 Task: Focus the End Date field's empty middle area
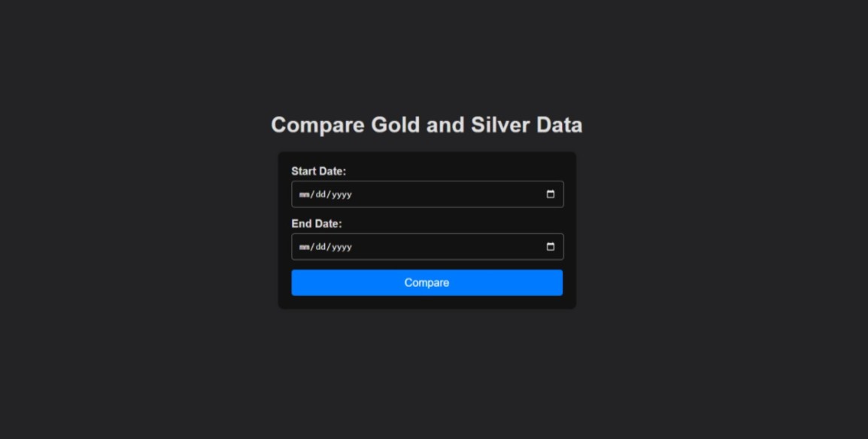(x=444, y=247)
